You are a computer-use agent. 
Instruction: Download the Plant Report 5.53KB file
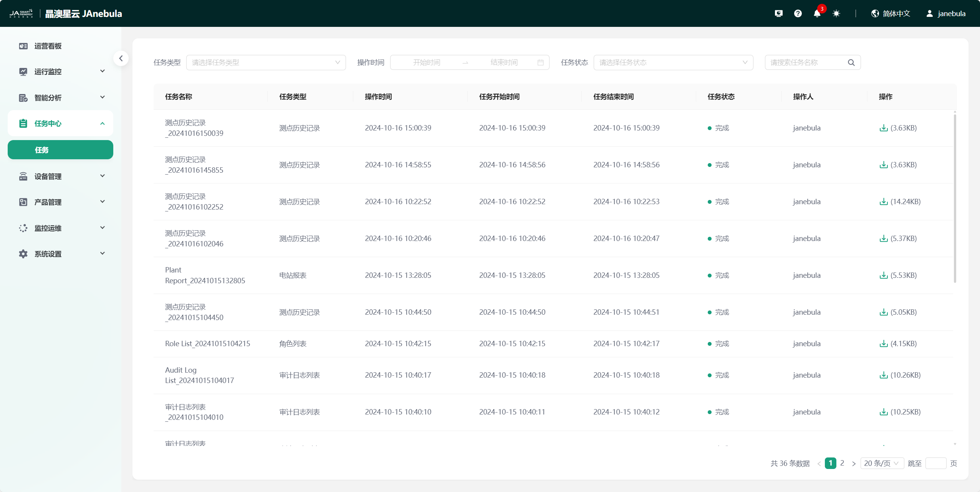pos(884,276)
